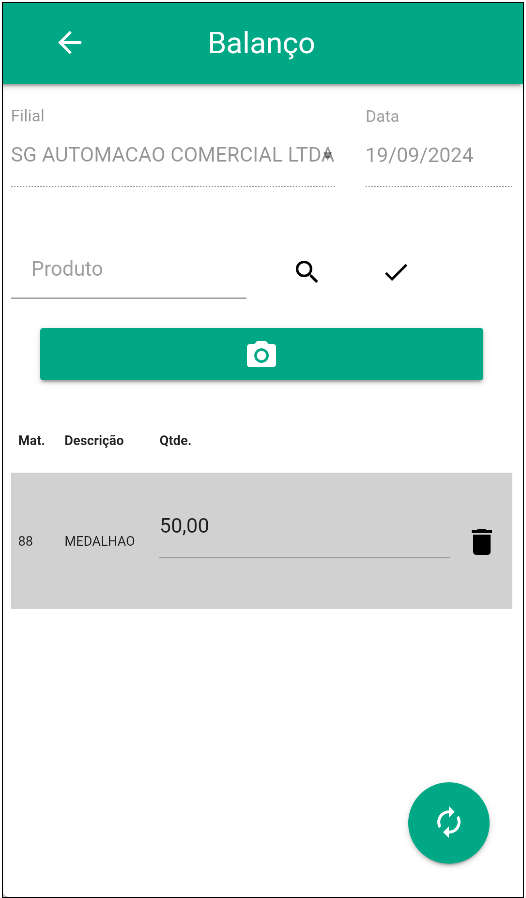
Task: Click the Filial field label
Action: [28, 116]
